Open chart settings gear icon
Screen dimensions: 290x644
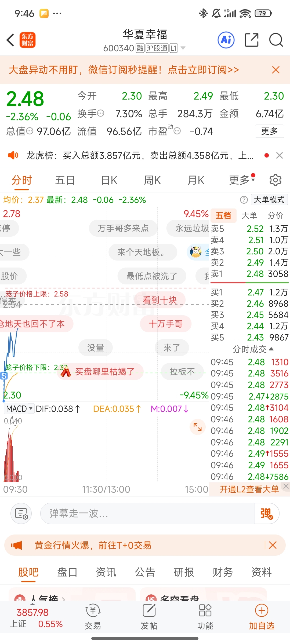(275, 180)
